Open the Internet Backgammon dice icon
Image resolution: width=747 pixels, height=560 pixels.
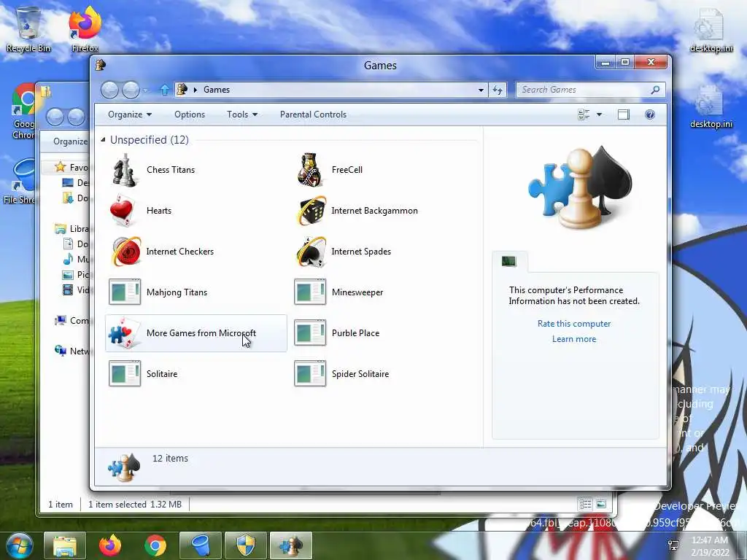pos(311,211)
